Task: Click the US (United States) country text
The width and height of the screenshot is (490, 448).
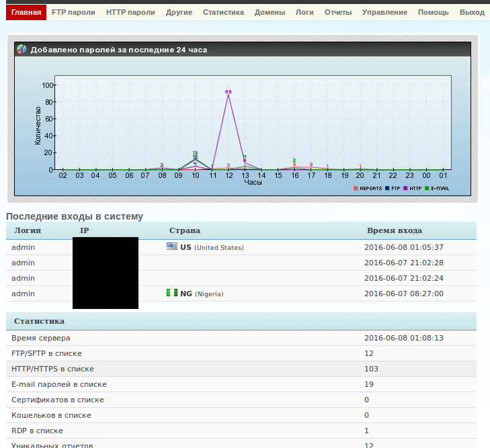Action: pos(212,247)
